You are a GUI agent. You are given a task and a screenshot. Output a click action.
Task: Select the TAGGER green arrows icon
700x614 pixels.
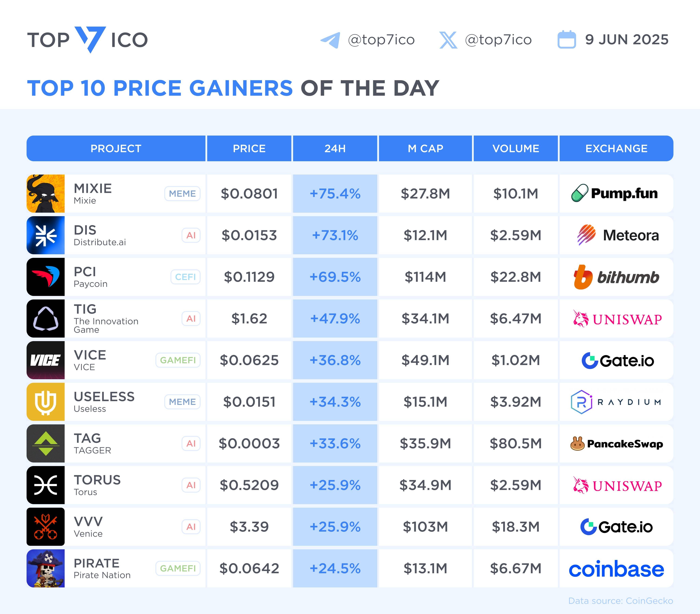[x=46, y=443]
